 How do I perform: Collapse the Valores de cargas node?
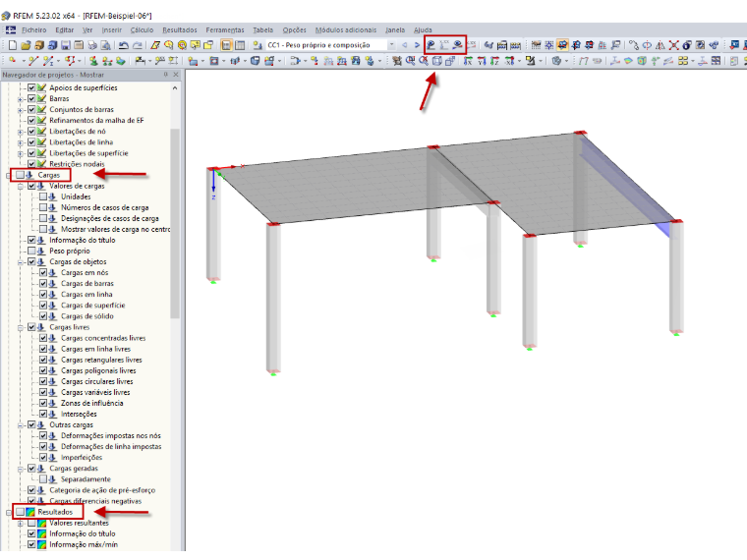coord(20,187)
